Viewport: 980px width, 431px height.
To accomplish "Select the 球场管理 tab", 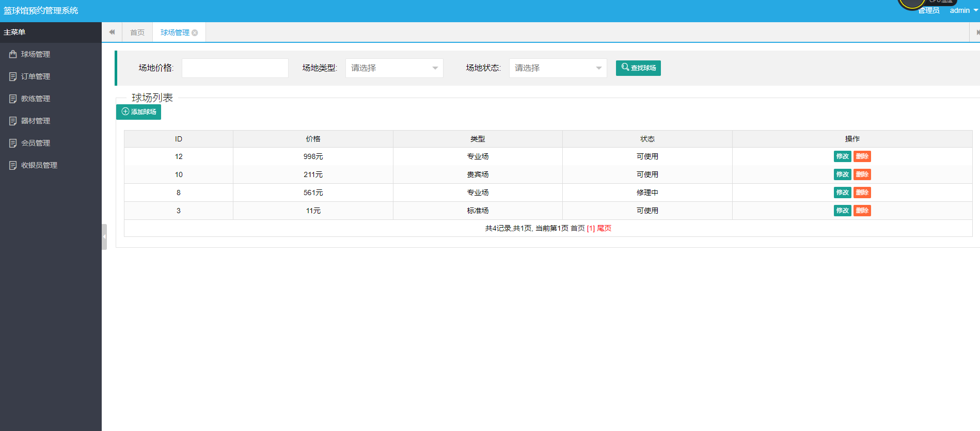I will 175,33.
